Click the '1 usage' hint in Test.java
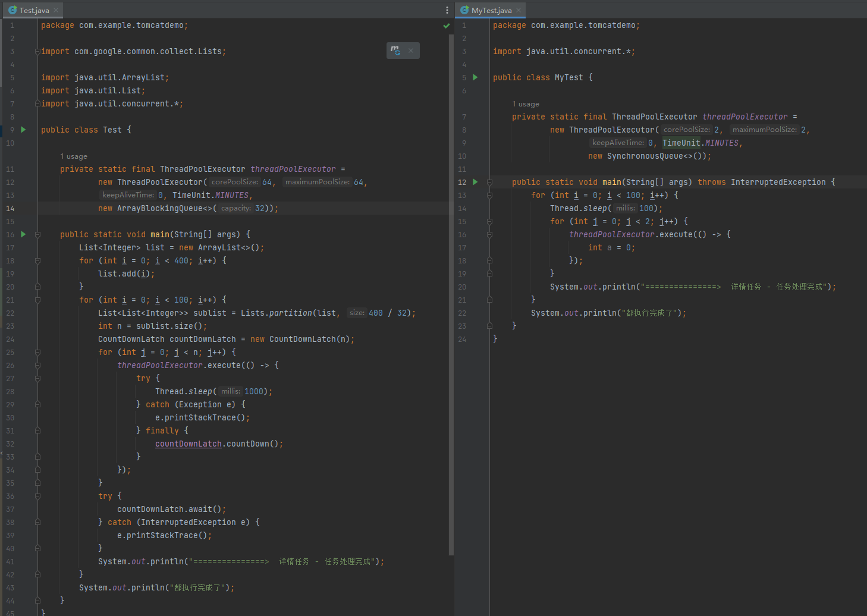867x616 pixels. point(74,156)
